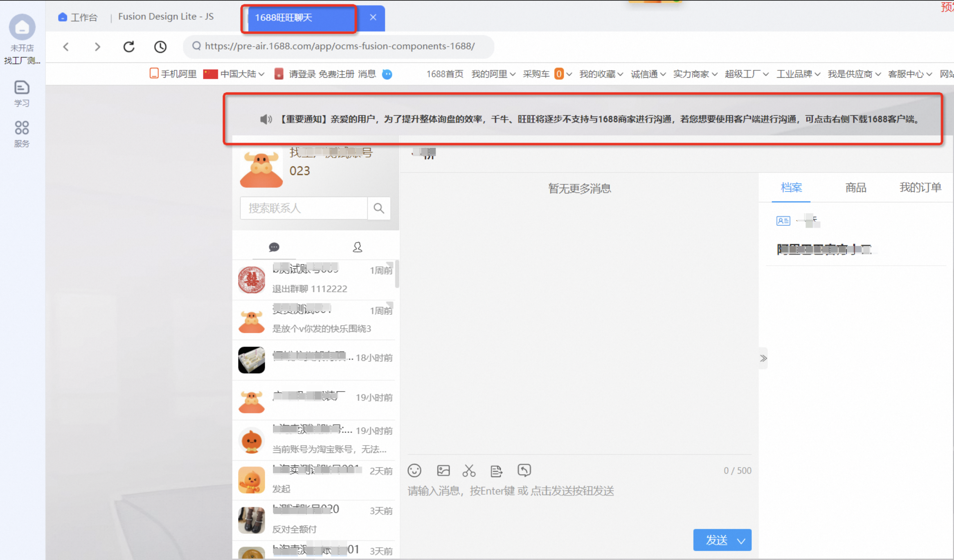Click the 请登录 link
Viewport: 954px width, 560px height.
click(x=302, y=74)
